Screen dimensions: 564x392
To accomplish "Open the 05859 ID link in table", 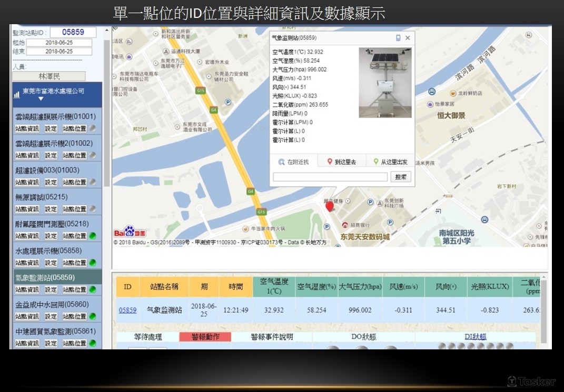I will (127, 310).
